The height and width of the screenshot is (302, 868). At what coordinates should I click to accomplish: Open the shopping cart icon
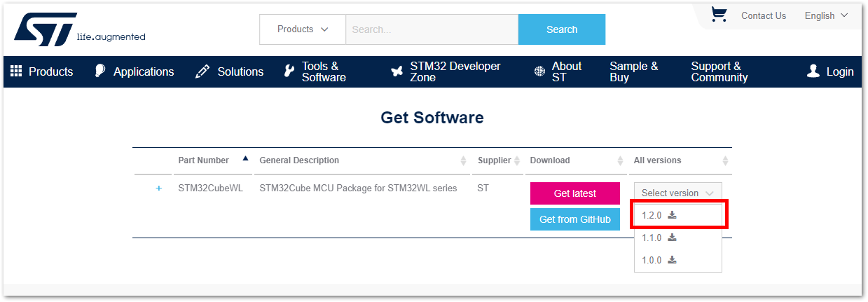pyautogui.click(x=719, y=14)
